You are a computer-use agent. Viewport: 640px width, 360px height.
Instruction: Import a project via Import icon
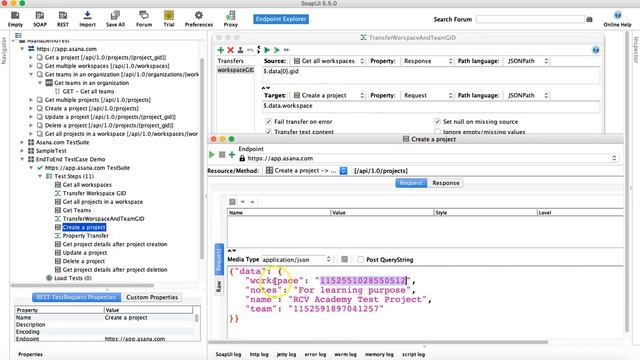coord(87,19)
